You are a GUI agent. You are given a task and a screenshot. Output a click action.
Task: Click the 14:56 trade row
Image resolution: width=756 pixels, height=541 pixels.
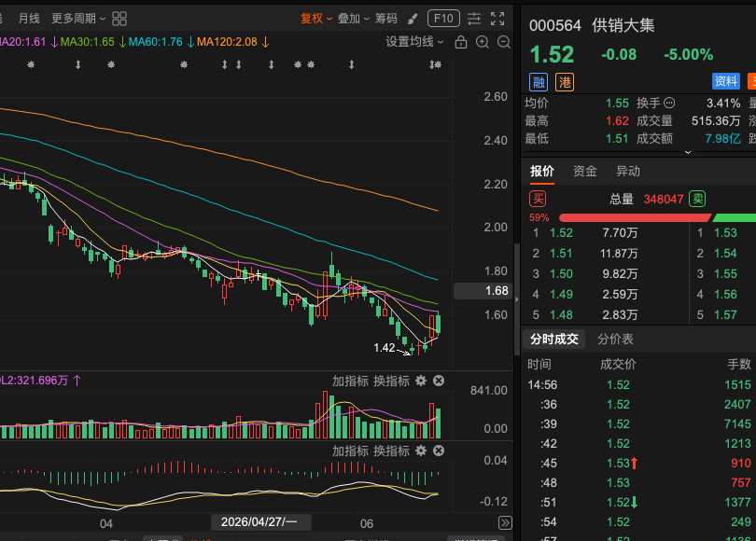pos(638,385)
